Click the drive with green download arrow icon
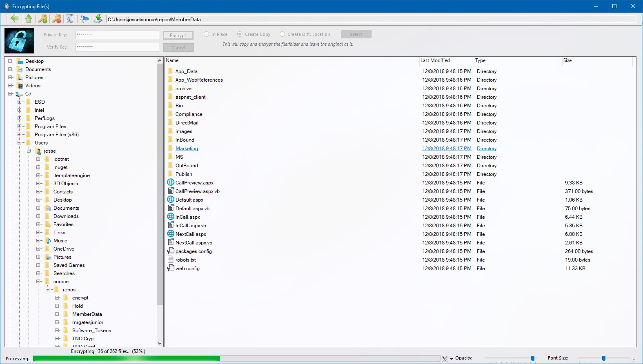643x364 pixels. tap(98, 18)
